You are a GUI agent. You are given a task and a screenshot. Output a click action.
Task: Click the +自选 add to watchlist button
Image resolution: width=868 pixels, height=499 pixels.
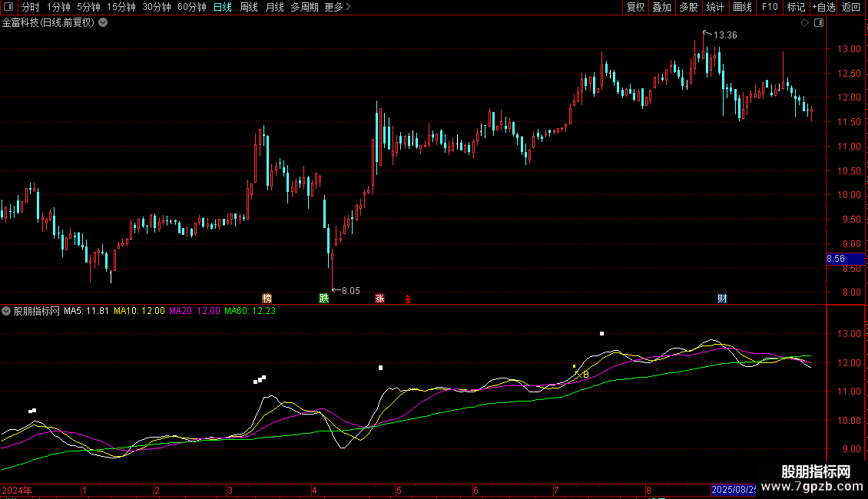click(x=823, y=7)
